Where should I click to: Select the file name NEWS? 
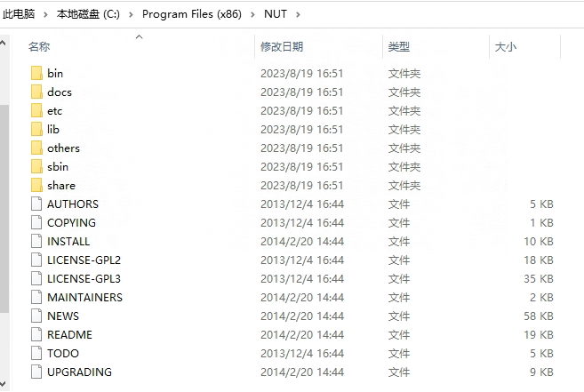click(63, 316)
